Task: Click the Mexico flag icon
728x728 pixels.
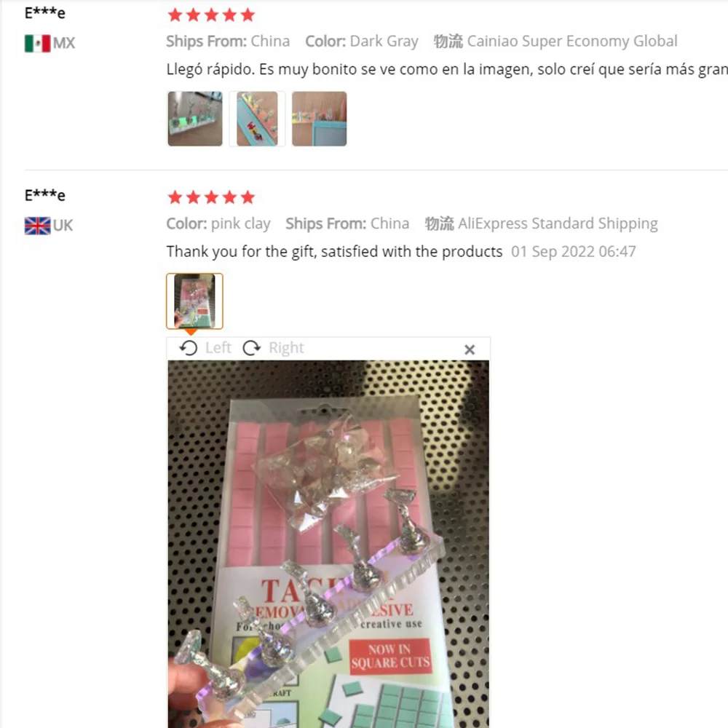Action: (37, 43)
